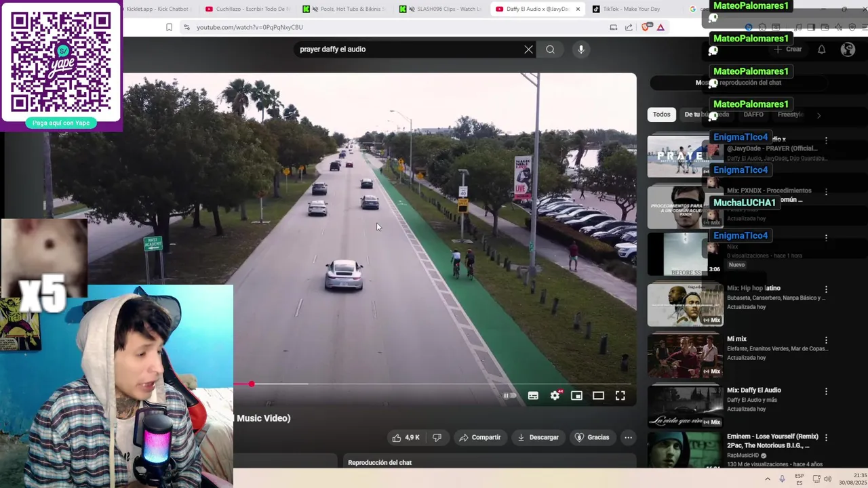Toggle the autoplay switch in the player
This screenshot has width=868, height=488.
coord(509,396)
